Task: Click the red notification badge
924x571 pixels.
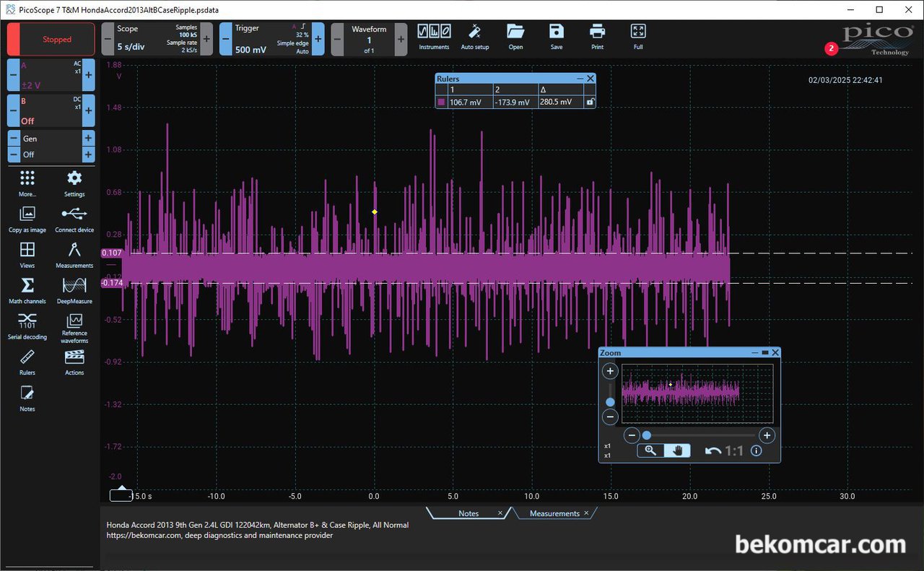Action: 832,48
